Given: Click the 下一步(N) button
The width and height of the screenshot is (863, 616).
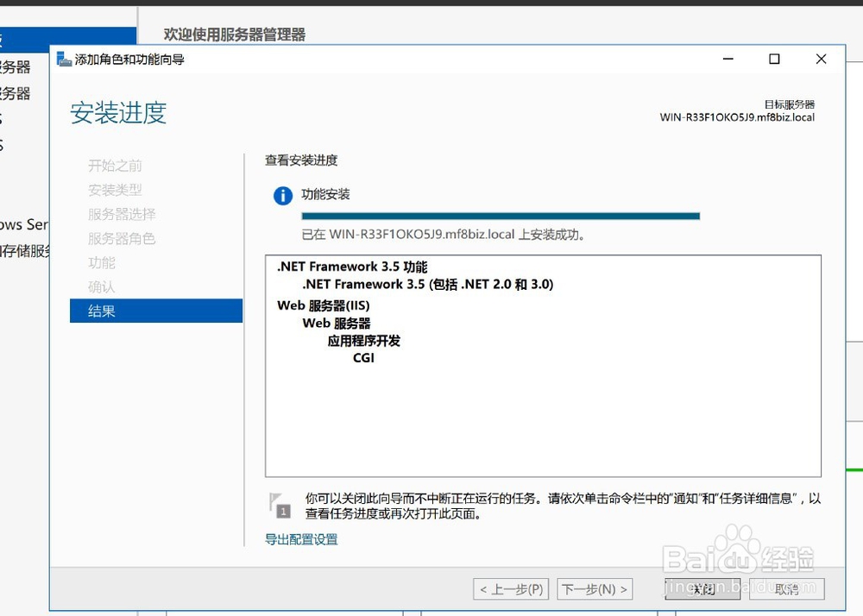Looking at the screenshot, I should coord(595,588).
